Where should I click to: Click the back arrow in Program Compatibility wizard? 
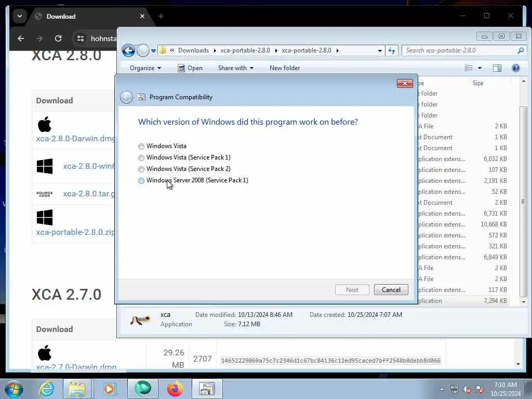point(126,97)
